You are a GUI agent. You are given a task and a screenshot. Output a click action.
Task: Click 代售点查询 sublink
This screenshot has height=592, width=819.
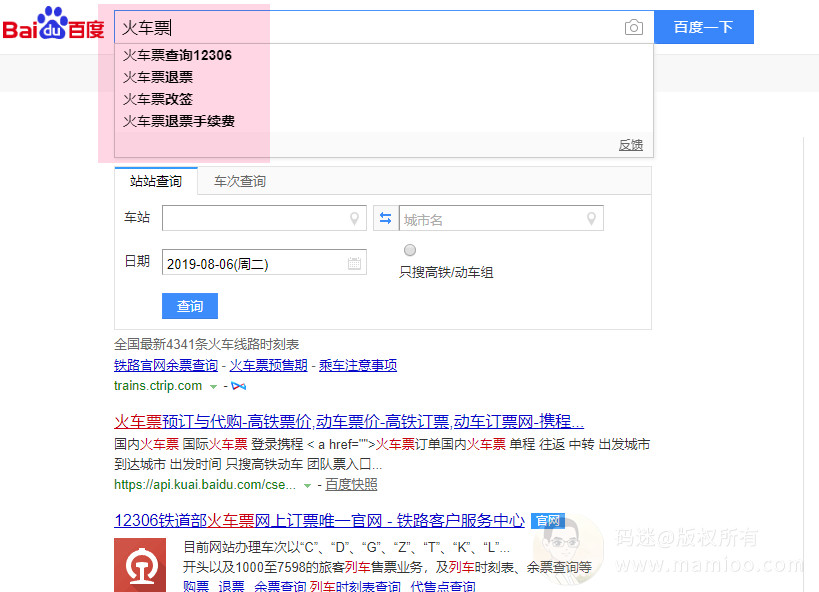[443, 586]
